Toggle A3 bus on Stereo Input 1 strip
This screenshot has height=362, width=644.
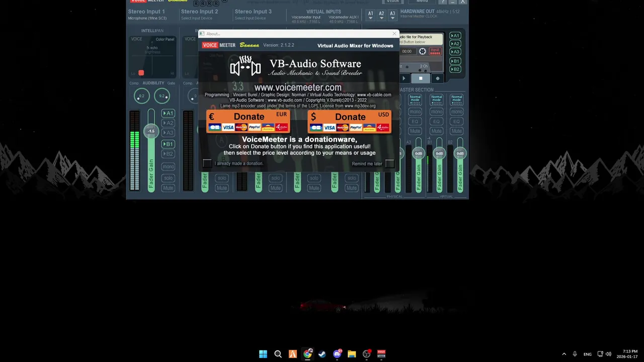tap(168, 133)
